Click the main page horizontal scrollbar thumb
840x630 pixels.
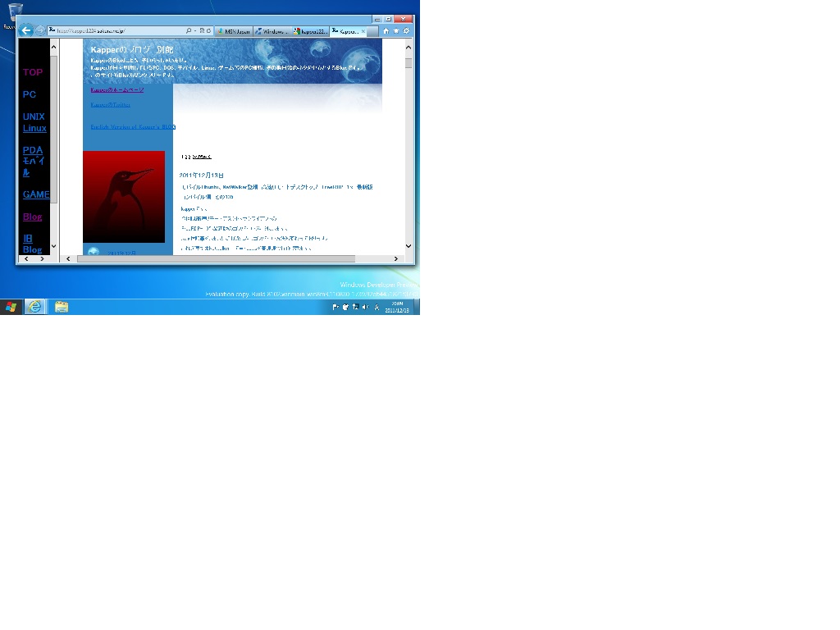tap(216, 258)
